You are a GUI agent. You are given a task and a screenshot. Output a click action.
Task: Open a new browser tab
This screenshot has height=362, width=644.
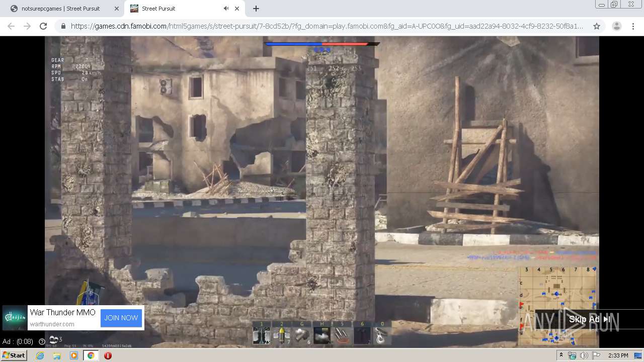[x=256, y=9]
